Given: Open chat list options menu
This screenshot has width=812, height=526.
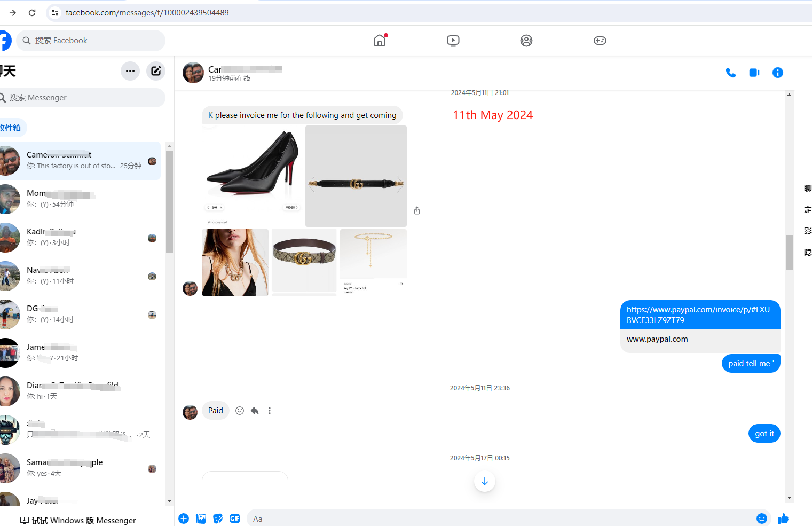Looking at the screenshot, I should tap(130, 71).
